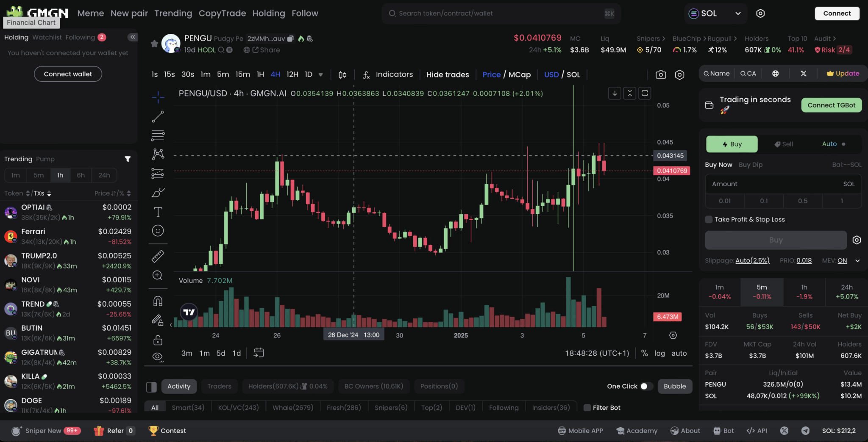Enable Take Profit & Stop Loss
The image size is (868, 442).
pyautogui.click(x=709, y=219)
